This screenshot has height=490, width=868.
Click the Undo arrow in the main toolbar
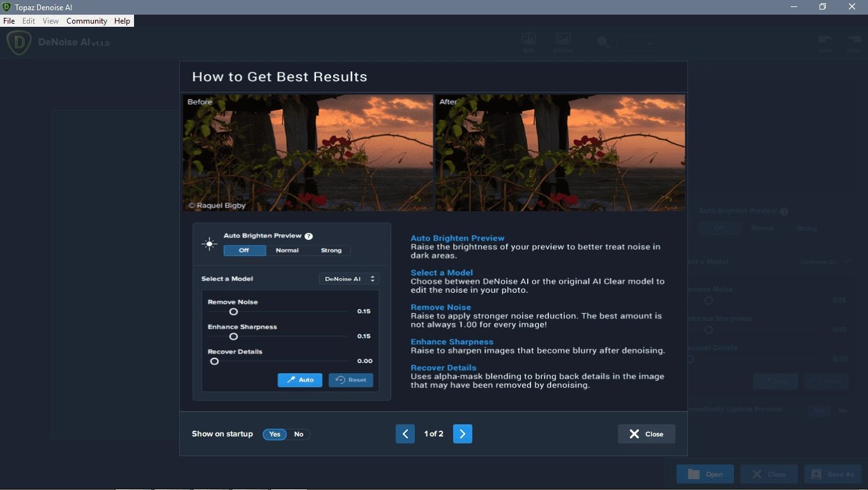tap(825, 43)
